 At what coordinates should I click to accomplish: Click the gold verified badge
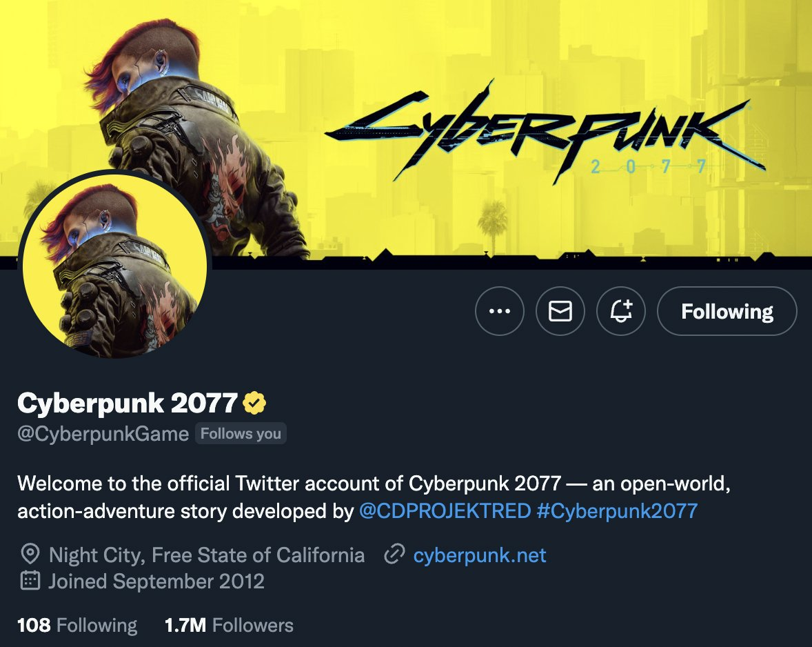pos(254,403)
